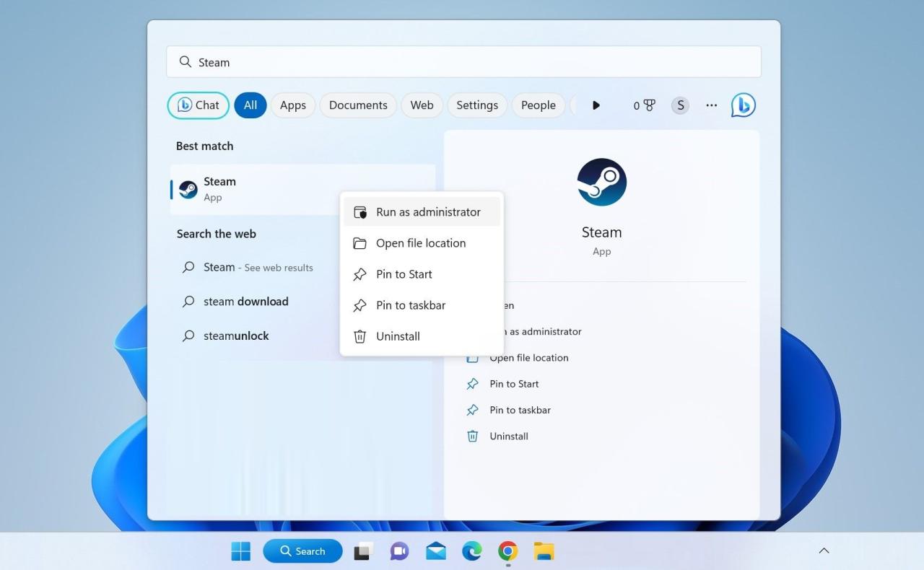Viewport: 924px width, 570px height.
Task: Open the rewards points trophy
Action: tap(645, 105)
